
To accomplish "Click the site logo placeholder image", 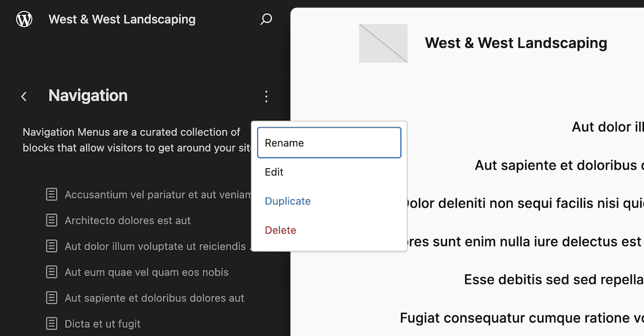I will coord(383,43).
